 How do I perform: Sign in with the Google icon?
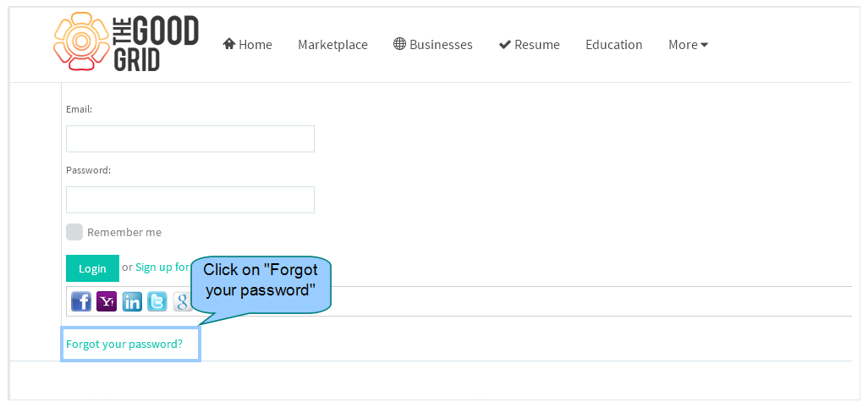point(182,301)
